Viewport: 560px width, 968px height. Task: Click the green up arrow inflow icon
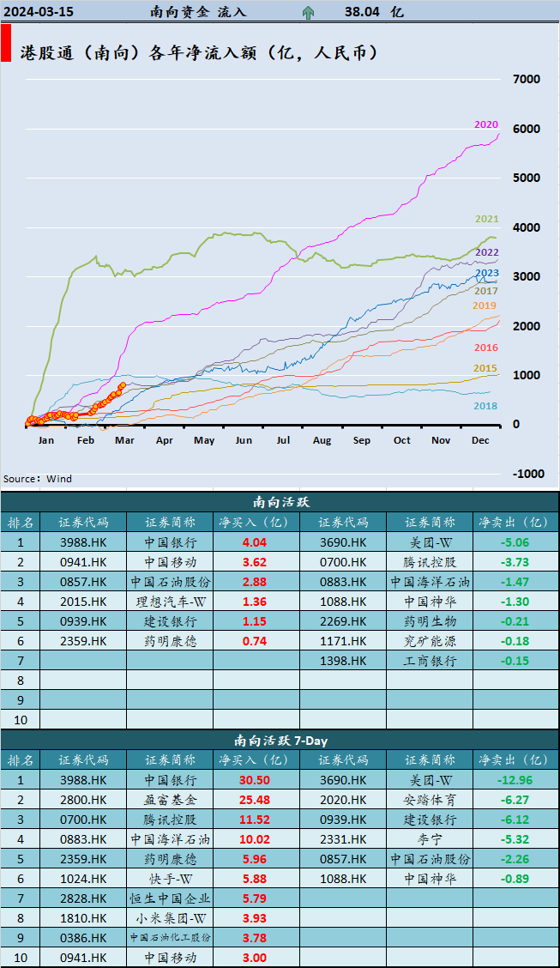308,12
